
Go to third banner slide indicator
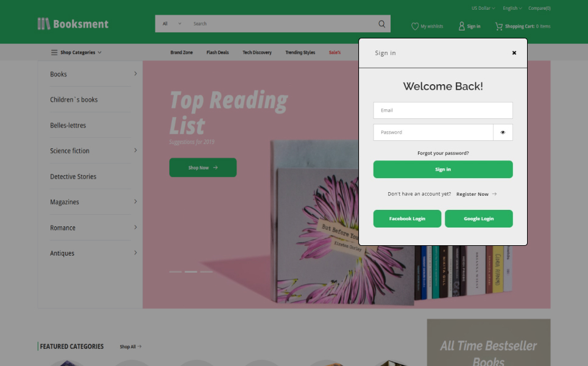206,271
